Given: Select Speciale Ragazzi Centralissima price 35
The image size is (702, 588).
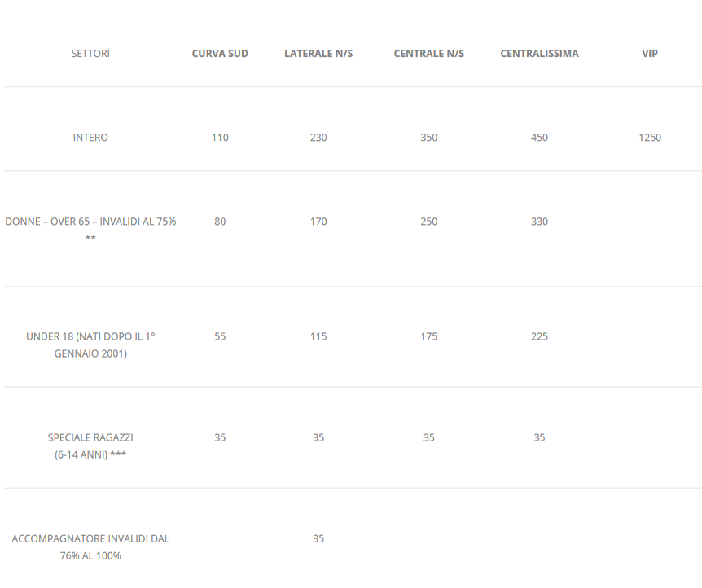Looking at the screenshot, I should [539, 437].
